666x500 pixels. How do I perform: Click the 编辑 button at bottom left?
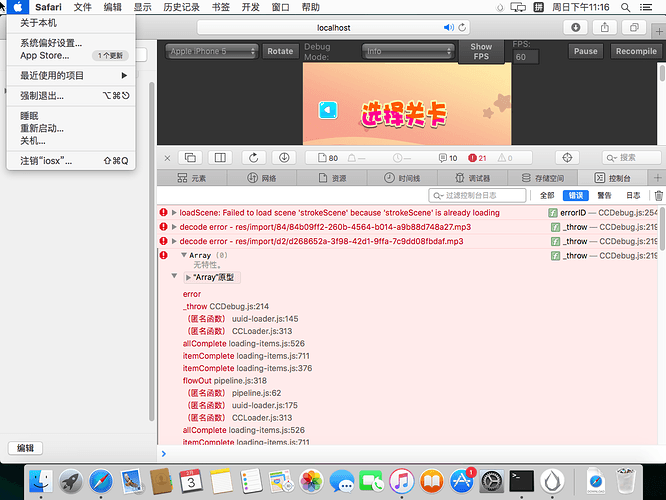pyautogui.click(x=25, y=448)
